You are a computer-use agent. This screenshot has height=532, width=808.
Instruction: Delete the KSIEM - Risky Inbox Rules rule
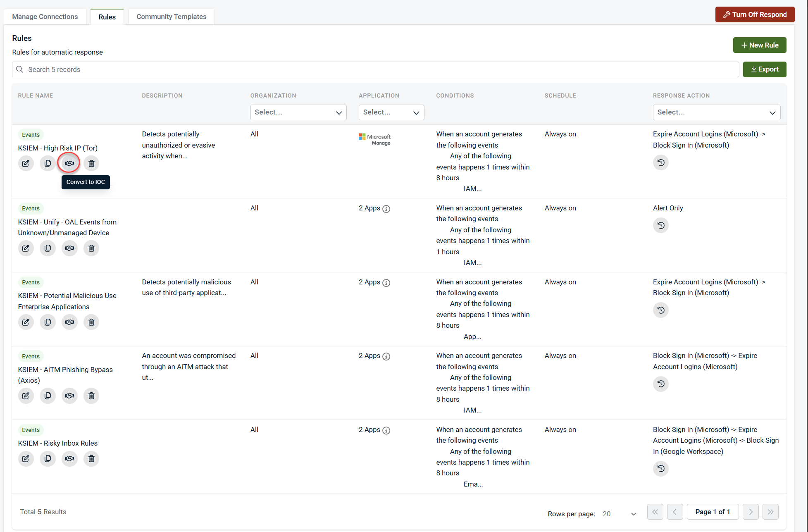pos(91,458)
